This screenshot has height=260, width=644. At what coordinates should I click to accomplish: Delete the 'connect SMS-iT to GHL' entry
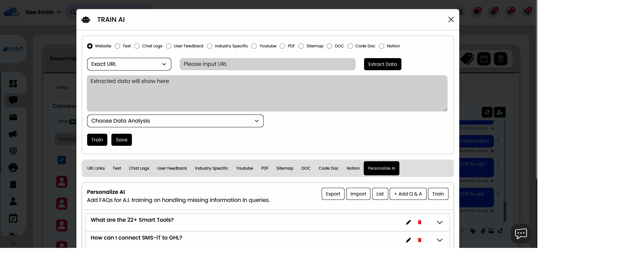(420, 240)
